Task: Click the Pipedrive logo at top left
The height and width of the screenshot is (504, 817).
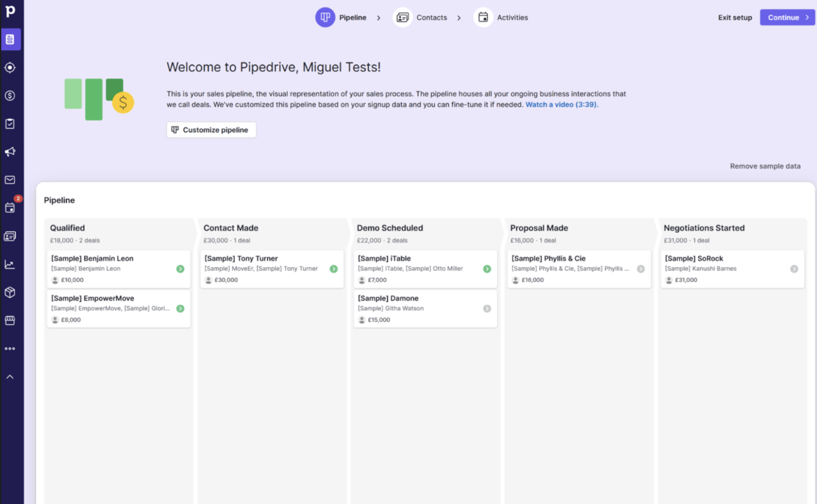Action: [11, 11]
